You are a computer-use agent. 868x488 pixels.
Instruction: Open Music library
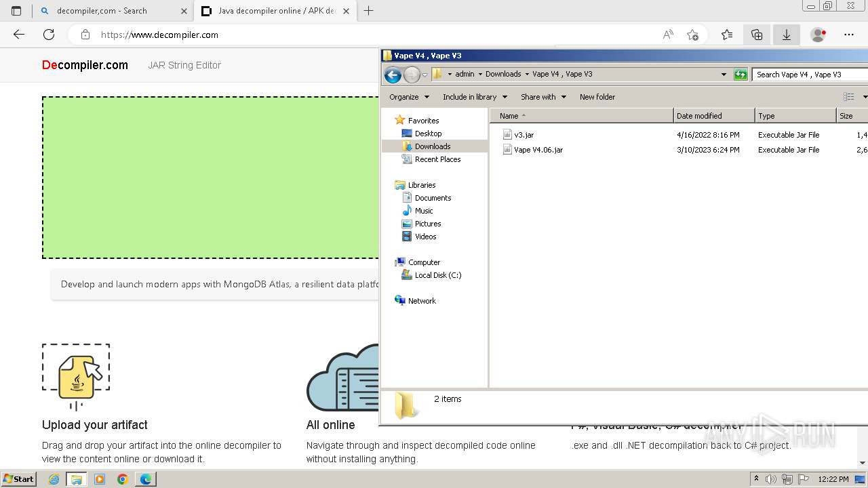click(x=424, y=211)
